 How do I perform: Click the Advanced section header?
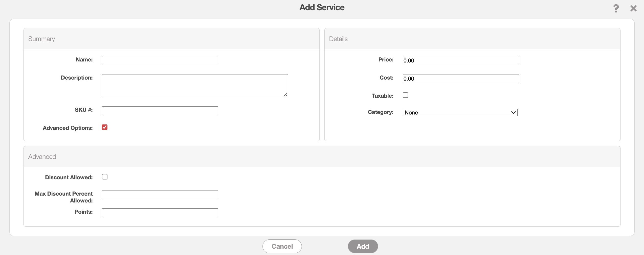(42, 157)
